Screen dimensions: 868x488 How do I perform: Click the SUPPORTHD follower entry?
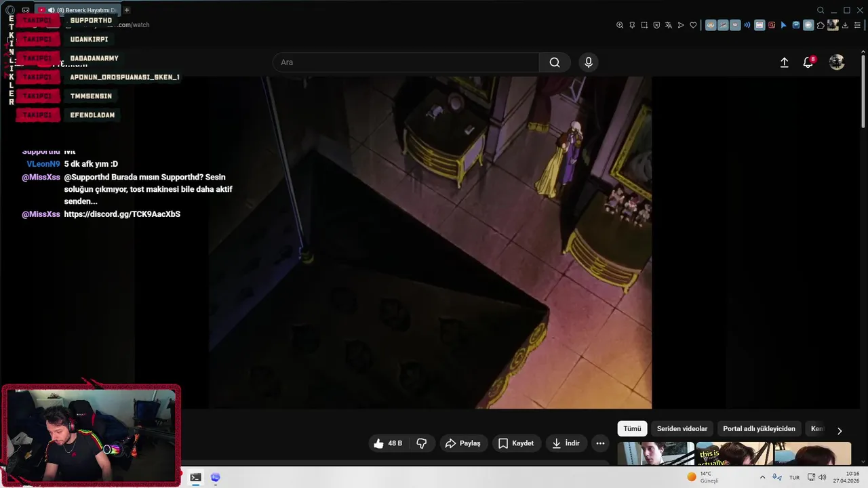click(x=91, y=20)
